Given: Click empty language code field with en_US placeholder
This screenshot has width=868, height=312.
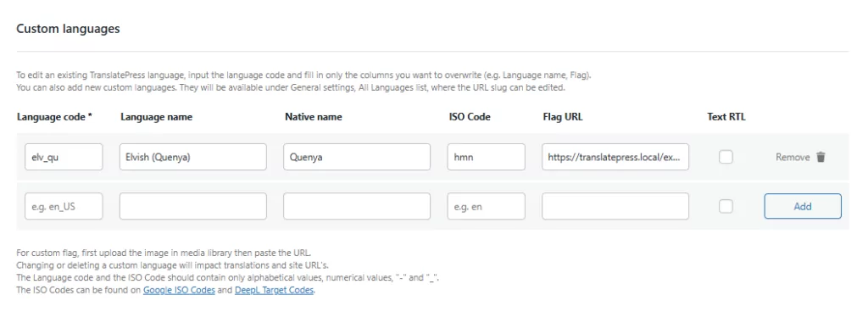Looking at the screenshot, I should [x=64, y=206].
